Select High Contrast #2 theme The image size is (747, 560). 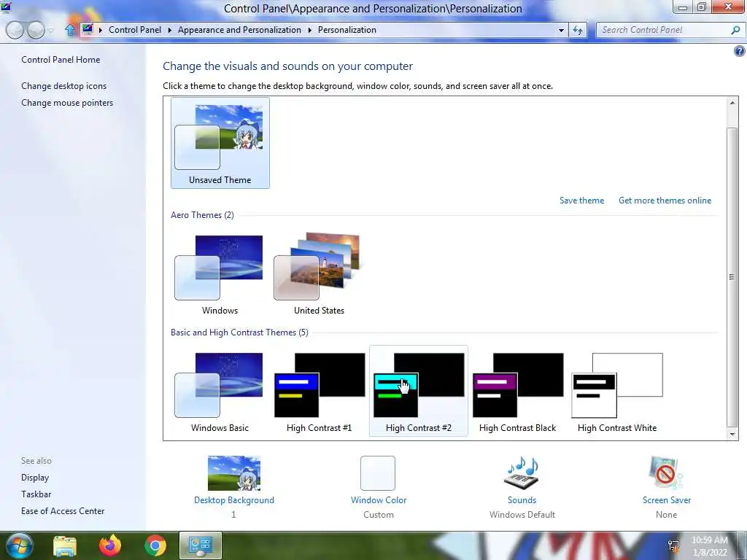tap(418, 392)
